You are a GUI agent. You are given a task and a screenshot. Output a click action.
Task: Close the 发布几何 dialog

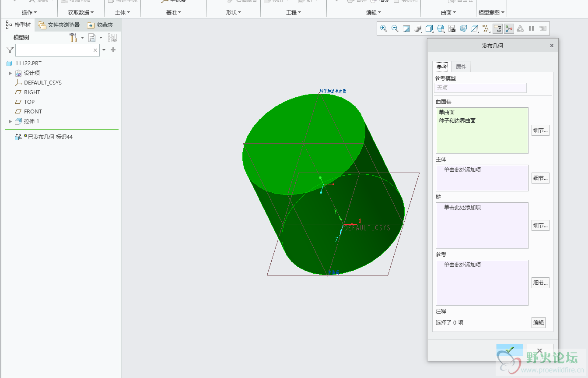(x=551, y=46)
